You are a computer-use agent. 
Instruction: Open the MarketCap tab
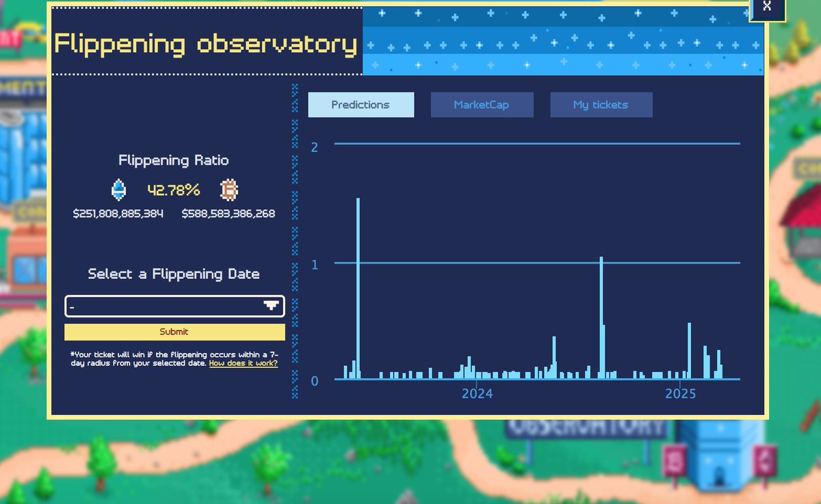click(x=481, y=105)
